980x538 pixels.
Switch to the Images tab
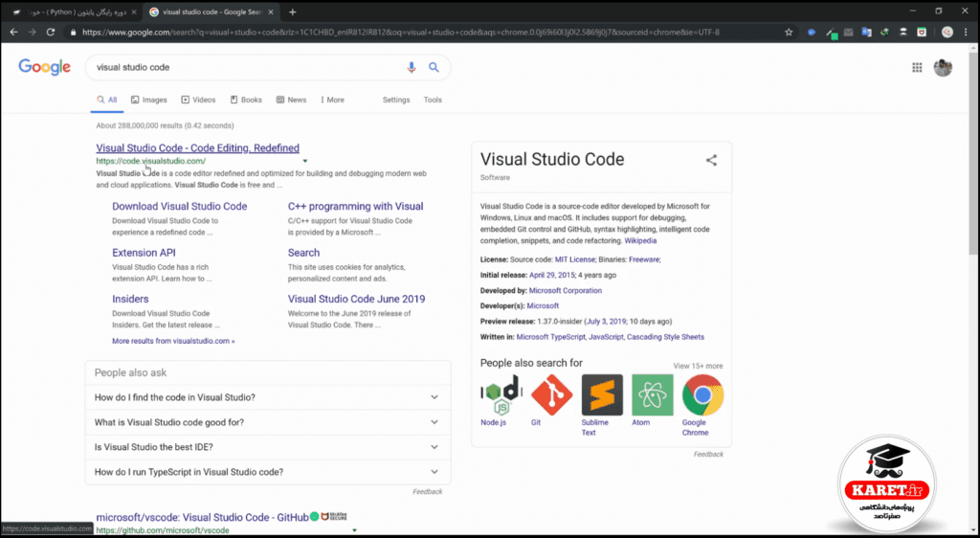(x=148, y=100)
